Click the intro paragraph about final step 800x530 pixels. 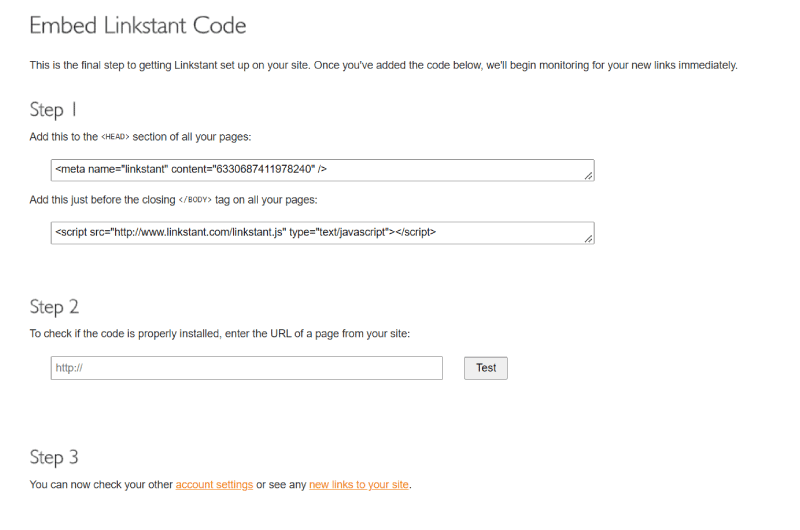[384, 65]
